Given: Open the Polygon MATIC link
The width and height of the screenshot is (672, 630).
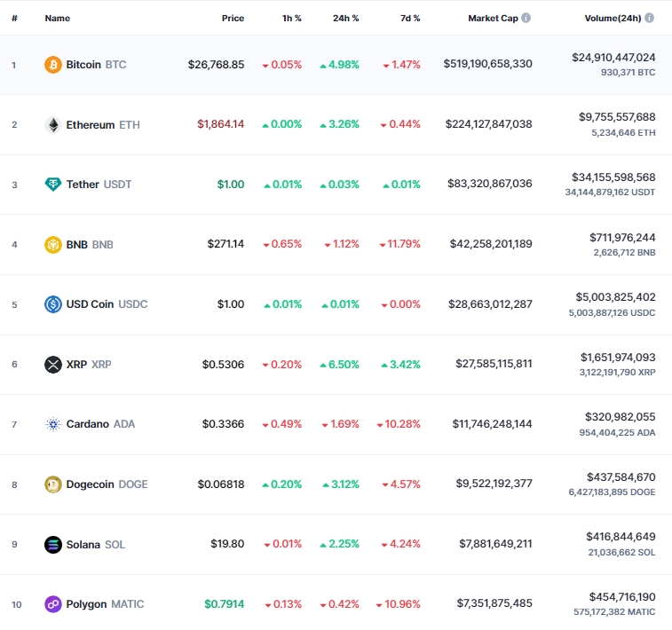Looking at the screenshot, I should coord(105,604).
